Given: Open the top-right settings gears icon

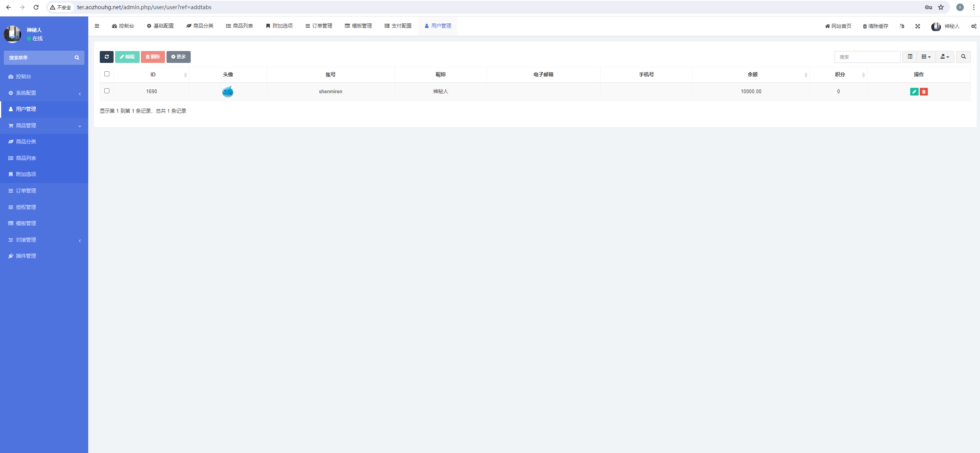Looking at the screenshot, I should (x=973, y=26).
